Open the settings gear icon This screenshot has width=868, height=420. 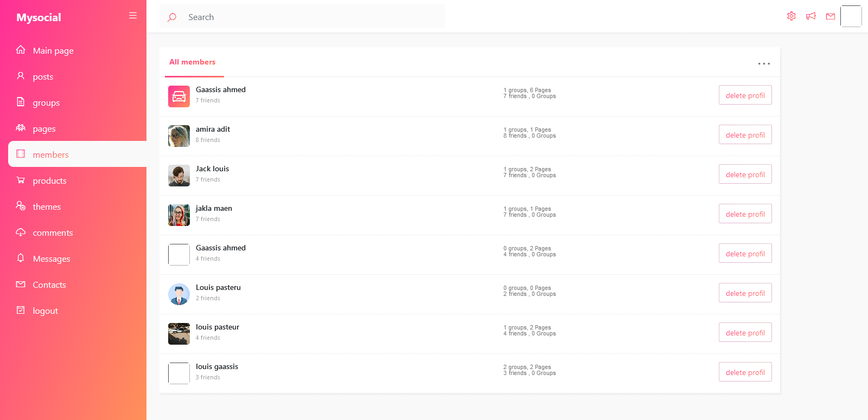pyautogui.click(x=792, y=16)
